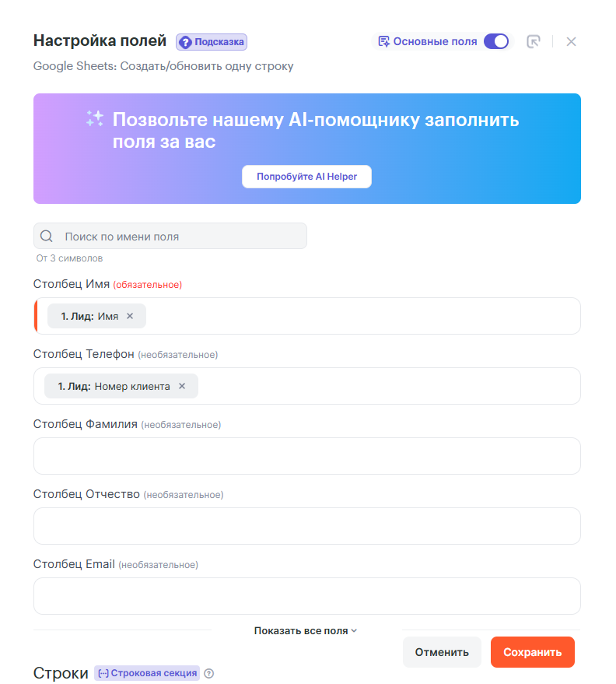This screenshot has width=616, height=684.
Task: Toggle the Основные поля switch
Action: pos(496,41)
